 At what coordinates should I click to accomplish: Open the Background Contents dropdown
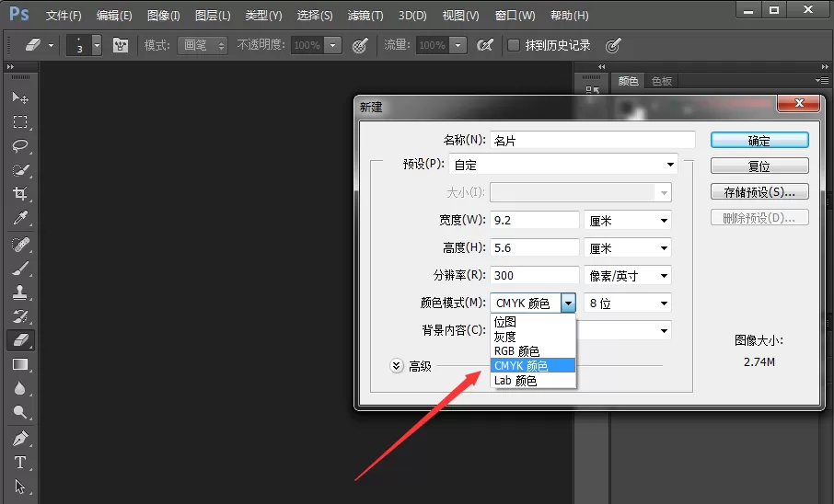tap(664, 331)
